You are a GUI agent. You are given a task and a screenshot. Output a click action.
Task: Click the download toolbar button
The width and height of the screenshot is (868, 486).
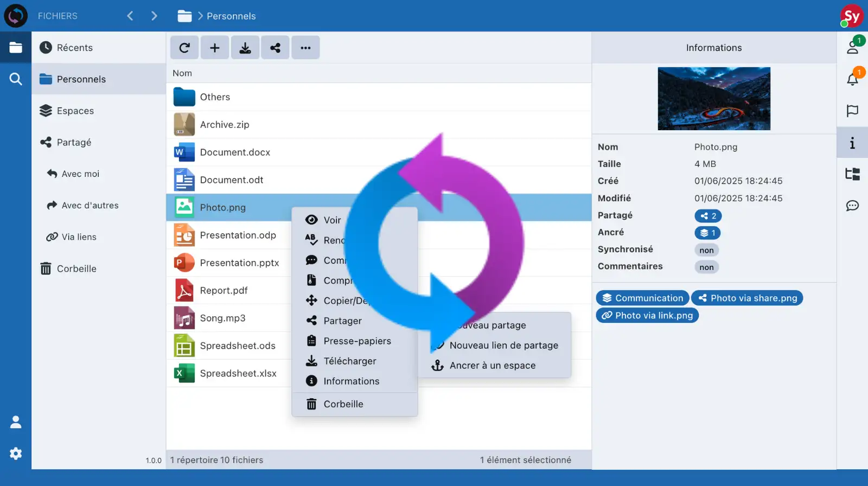tap(245, 48)
